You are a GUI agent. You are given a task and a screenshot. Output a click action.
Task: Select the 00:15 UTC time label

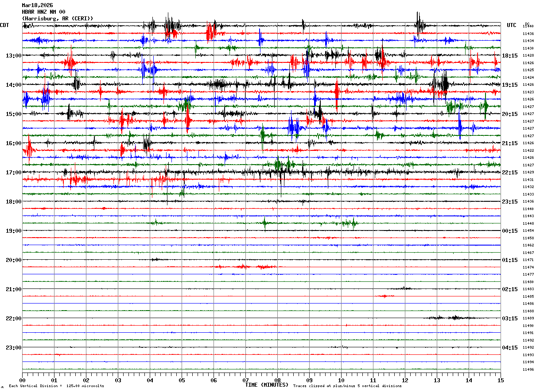509,231
